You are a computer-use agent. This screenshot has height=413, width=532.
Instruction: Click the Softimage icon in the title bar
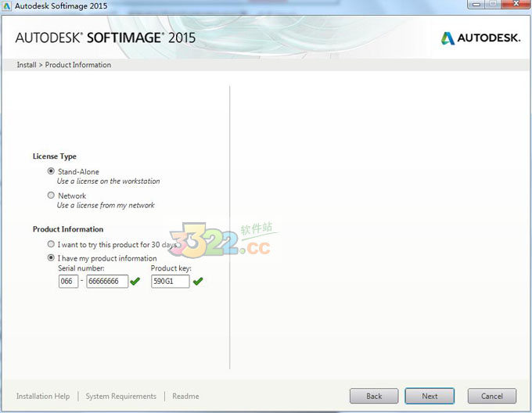pyautogui.click(x=7, y=5)
